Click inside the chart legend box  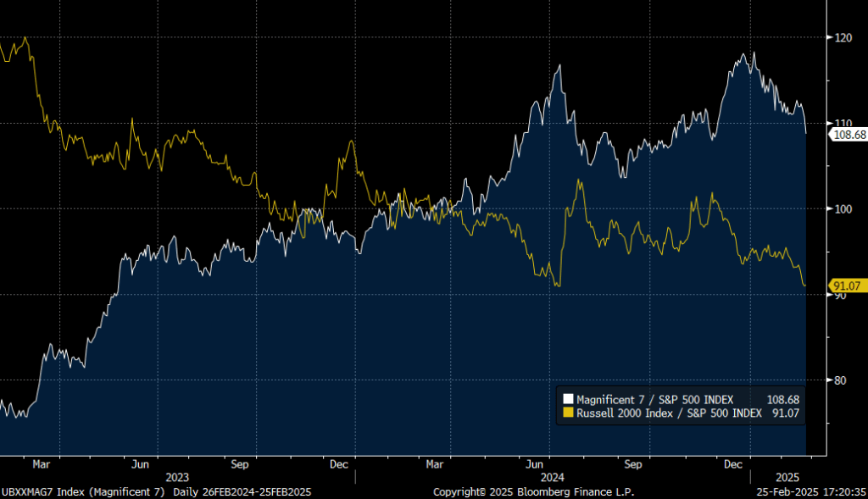pyautogui.click(x=682, y=406)
